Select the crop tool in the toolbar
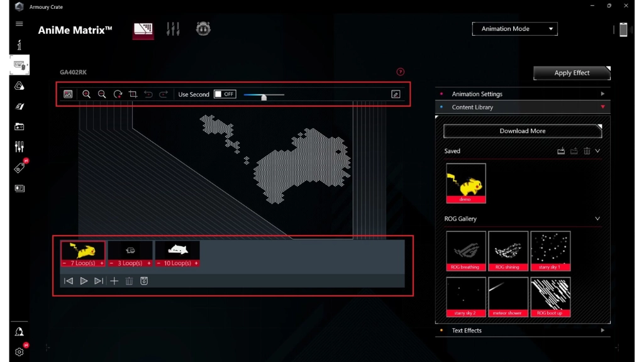The height and width of the screenshot is (362, 644). tap(133, 94)
